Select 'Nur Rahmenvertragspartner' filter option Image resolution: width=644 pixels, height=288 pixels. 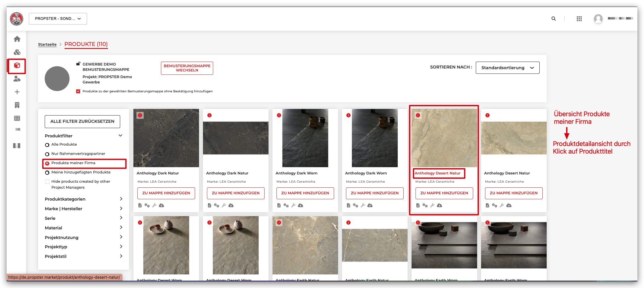47,154
